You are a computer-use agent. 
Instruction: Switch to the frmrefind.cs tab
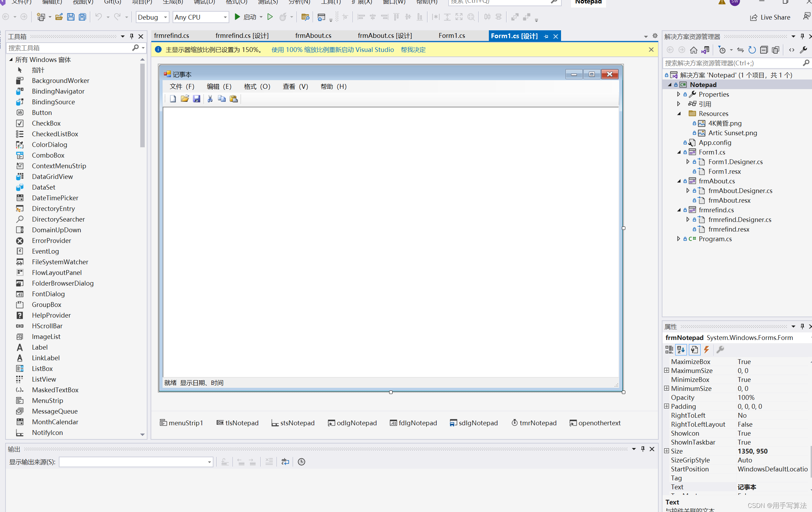172,36
